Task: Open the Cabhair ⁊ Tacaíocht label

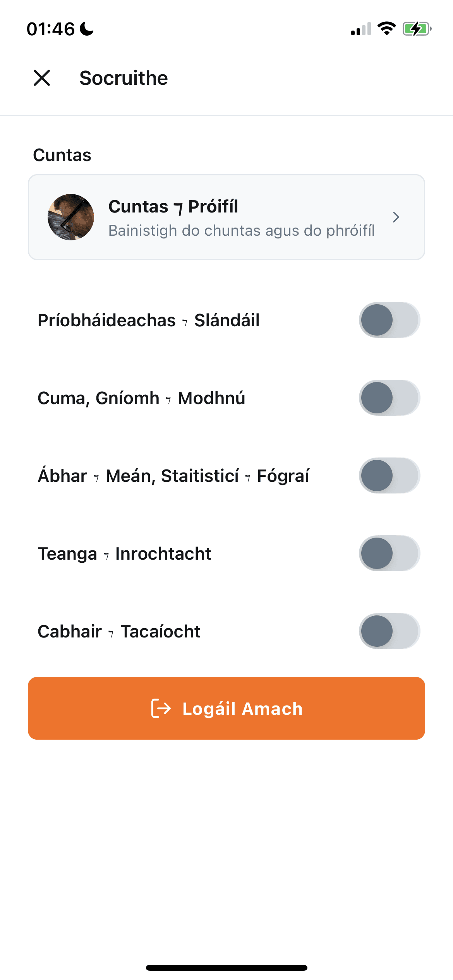Action: (x=119, y=632)
